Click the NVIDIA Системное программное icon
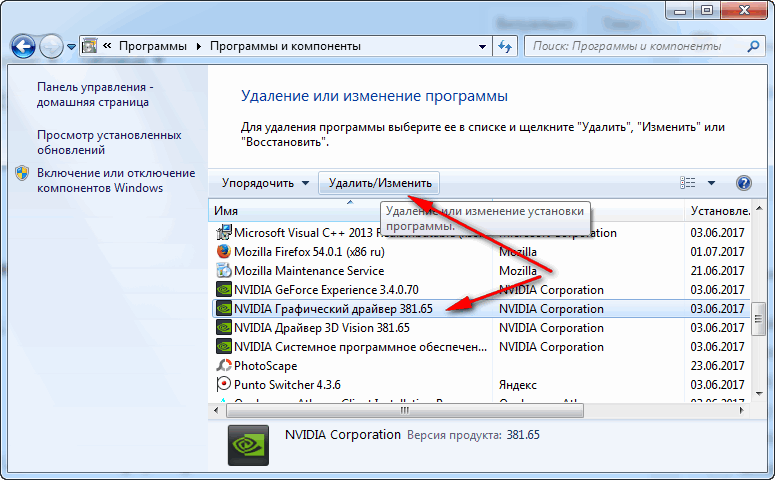 click(224, 346)
